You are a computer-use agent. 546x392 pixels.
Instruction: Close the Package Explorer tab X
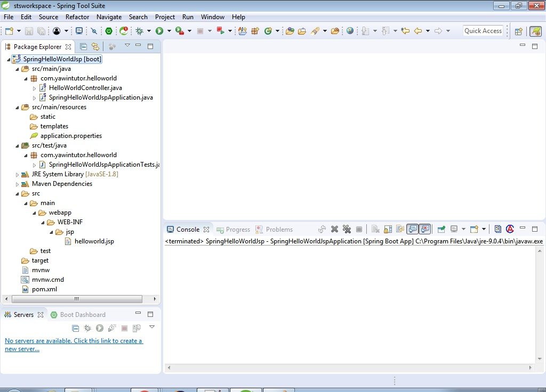point(69,47)
